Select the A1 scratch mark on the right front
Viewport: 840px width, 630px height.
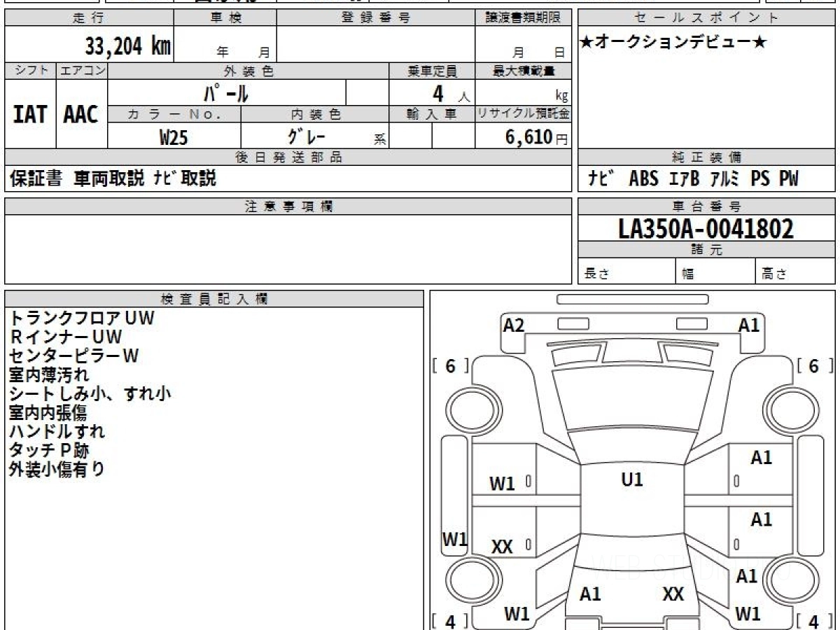point(750,324)
